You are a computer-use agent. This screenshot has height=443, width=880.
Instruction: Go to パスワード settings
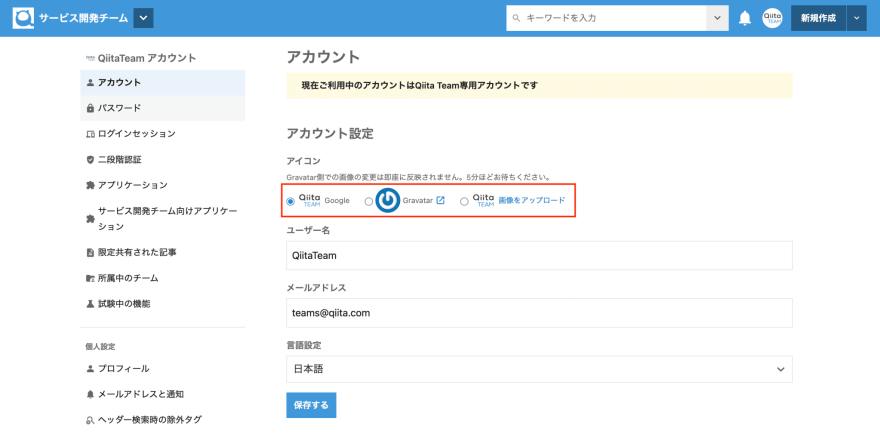pos(163,108)
